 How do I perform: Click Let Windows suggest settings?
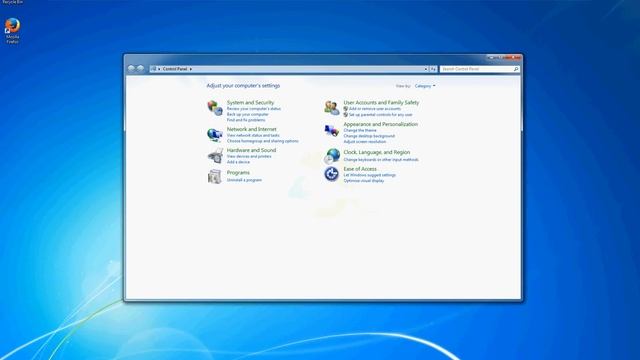369,175
